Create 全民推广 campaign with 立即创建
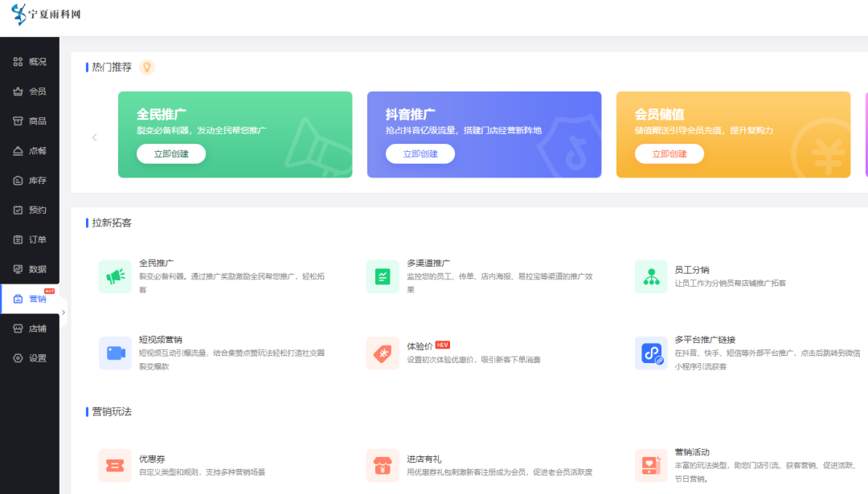868x494 pixels. click(x=171, y=153)
